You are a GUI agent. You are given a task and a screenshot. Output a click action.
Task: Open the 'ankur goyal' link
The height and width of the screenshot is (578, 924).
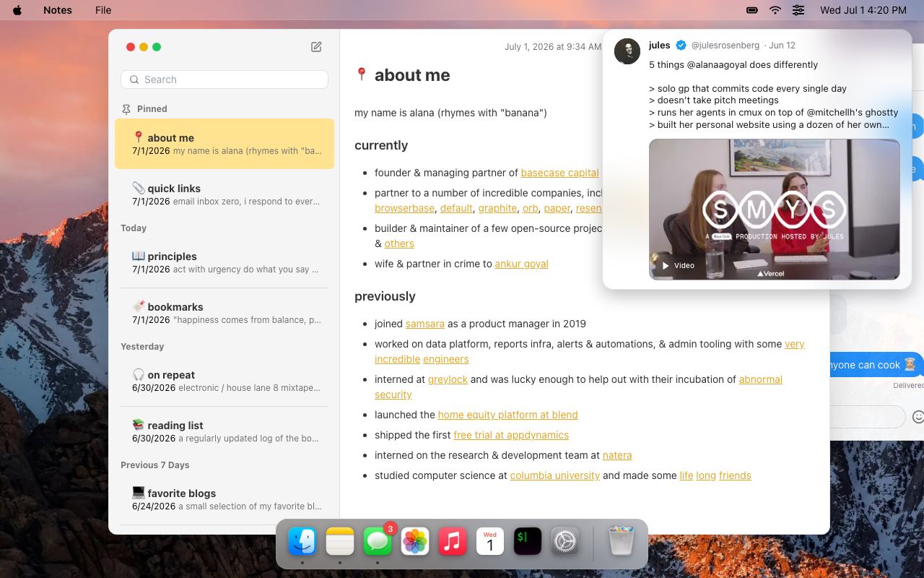[521, 264]
